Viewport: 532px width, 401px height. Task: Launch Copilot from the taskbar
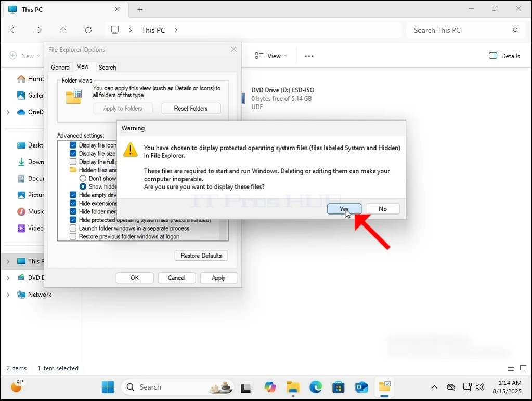coord(270,387)
